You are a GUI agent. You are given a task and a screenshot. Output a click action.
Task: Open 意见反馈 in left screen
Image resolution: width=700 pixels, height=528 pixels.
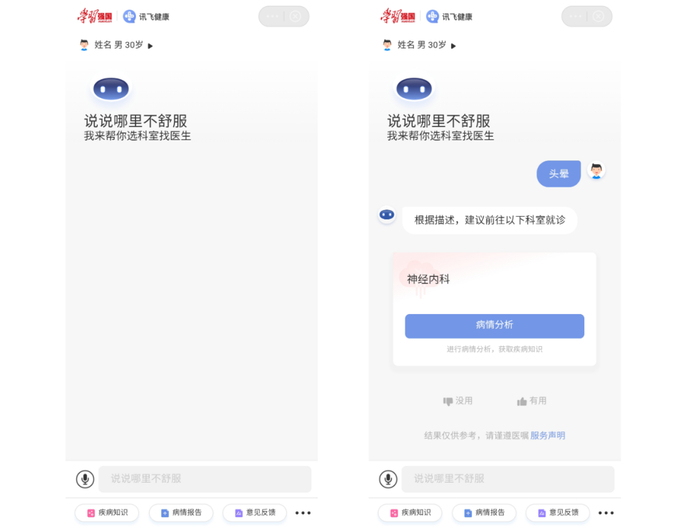tap(255, 512)
